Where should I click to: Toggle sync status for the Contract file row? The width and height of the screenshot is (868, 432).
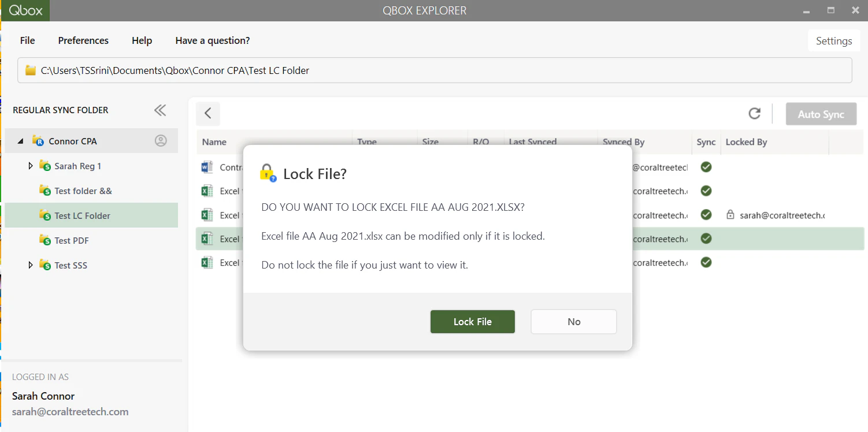tap(706, 166)
